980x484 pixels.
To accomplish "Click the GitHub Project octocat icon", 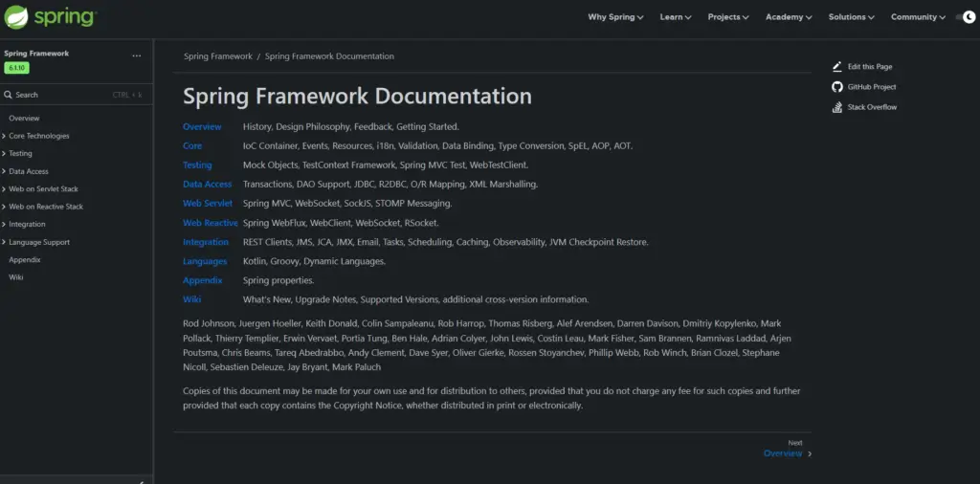I will tap(836, 87).
